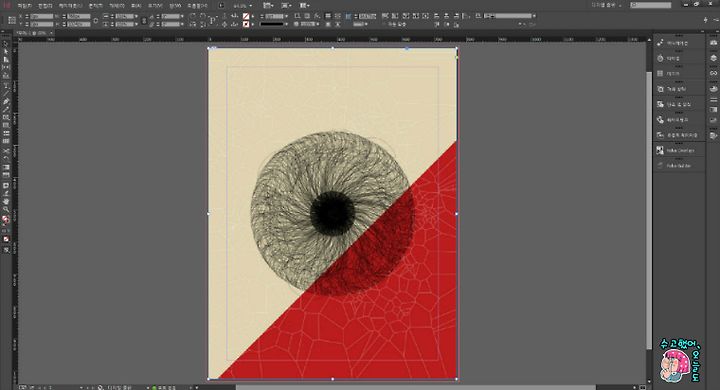Toggle constrain proportions for scaling percentages
The width and height of the screenshot is (720, 390).
(144, 20)
